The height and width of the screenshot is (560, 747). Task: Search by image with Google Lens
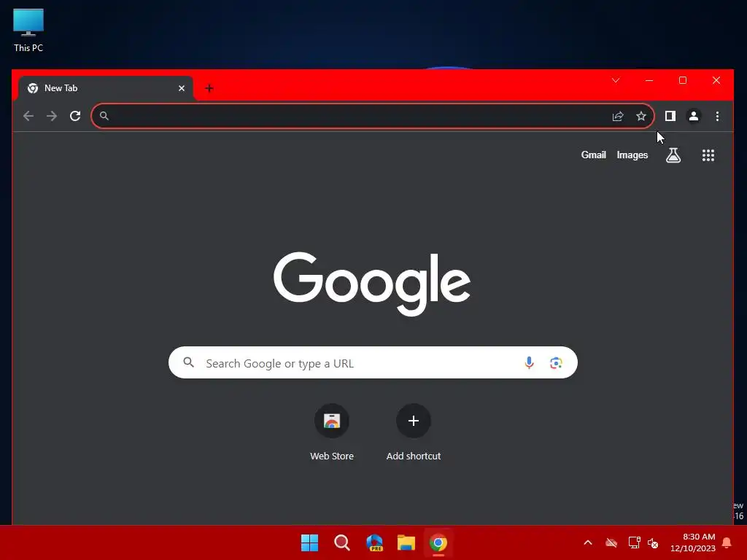[x=556, y=363]
